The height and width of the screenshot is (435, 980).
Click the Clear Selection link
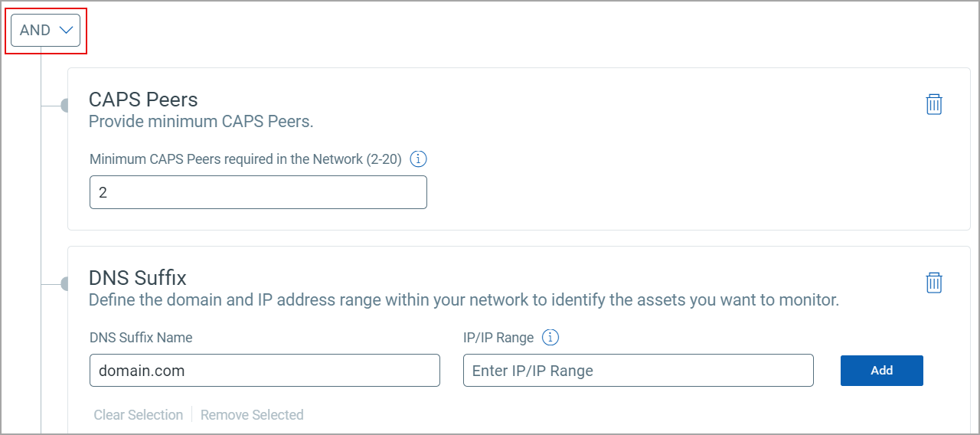[x=138, y=415]
